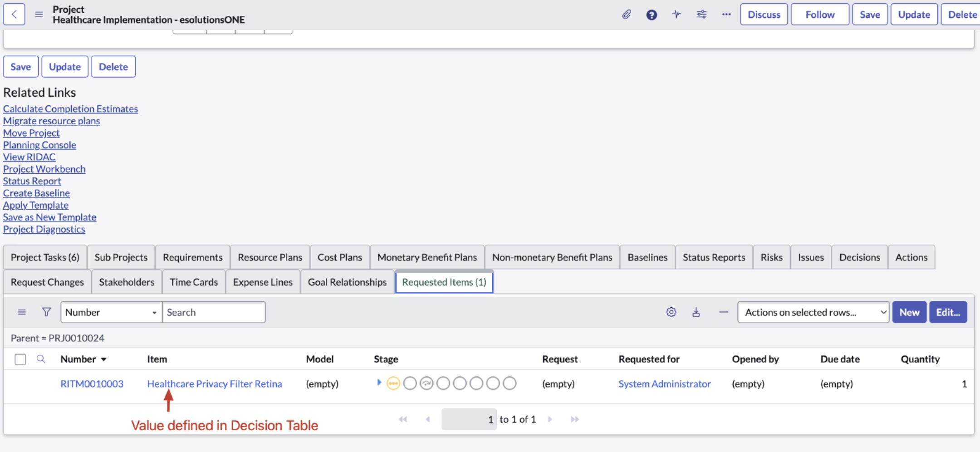Click inside the Search input field
This screenshot has height=452, width=980.
213,312
